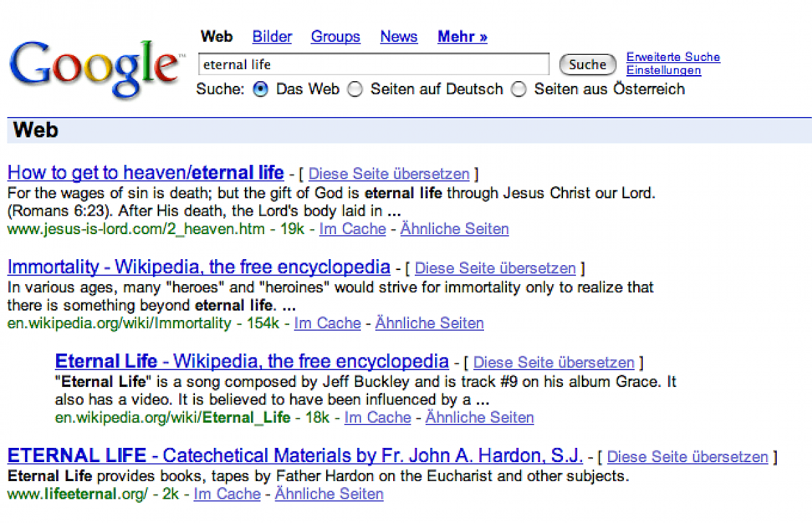Screen dimensions: 812x523
Task: Select 'Seiten auf Deutsch' radio button
Action: [x=355, y=89]
